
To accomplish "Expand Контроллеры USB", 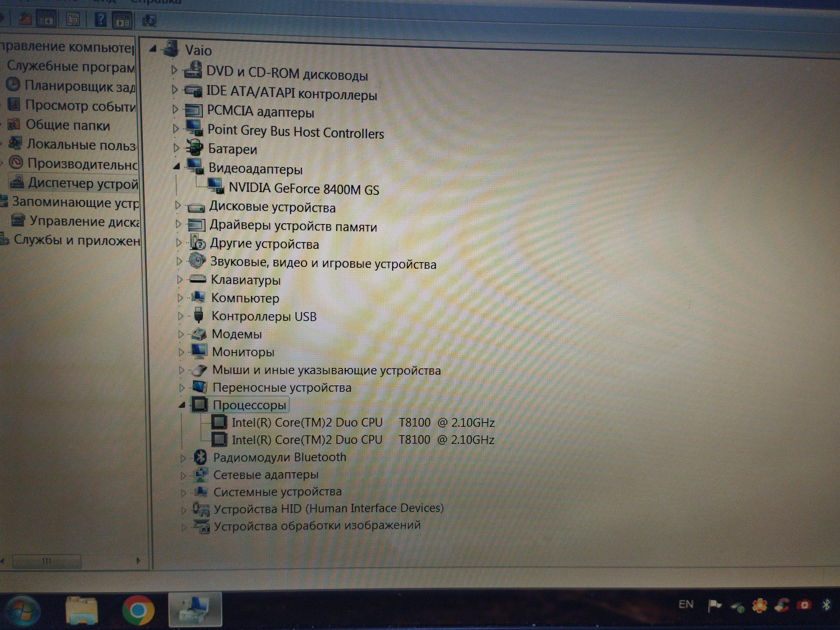I will point(180,316).
